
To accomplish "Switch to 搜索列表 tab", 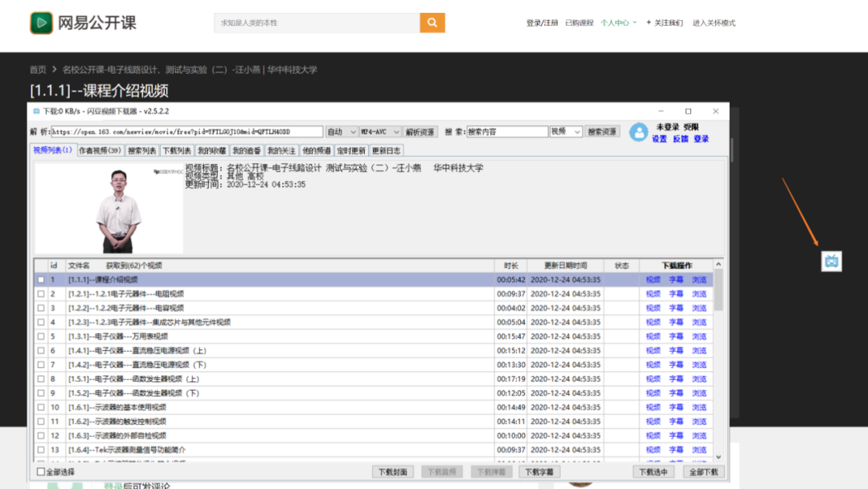I will click(x=141, y=150).
